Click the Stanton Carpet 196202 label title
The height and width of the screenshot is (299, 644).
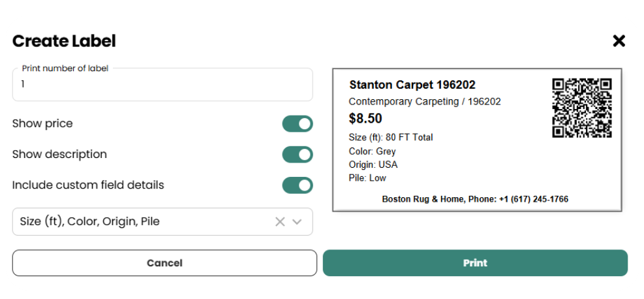click(412, 85)
